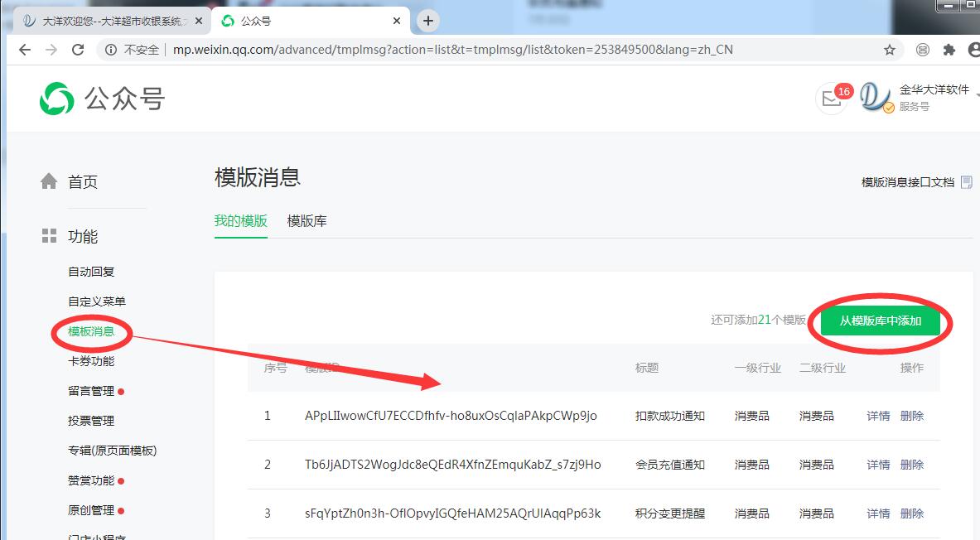Click the document icon beside 模版消息接口文档
This screenshot has height=540, width=980.
click(x=966, y=182)
